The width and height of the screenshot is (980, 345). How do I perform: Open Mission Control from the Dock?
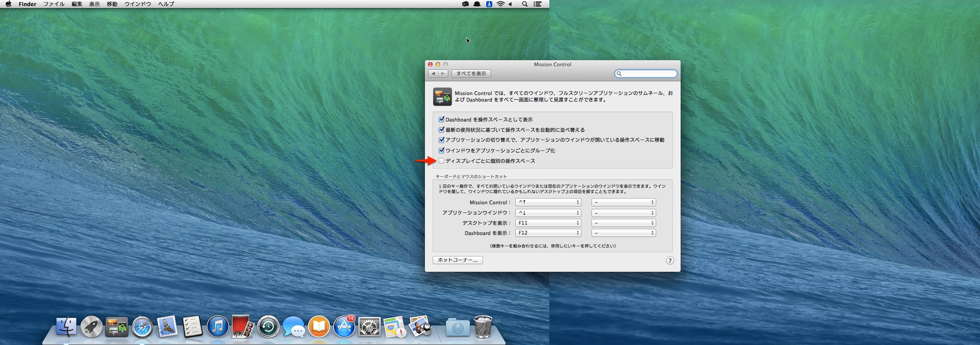[x=117, y=327]
